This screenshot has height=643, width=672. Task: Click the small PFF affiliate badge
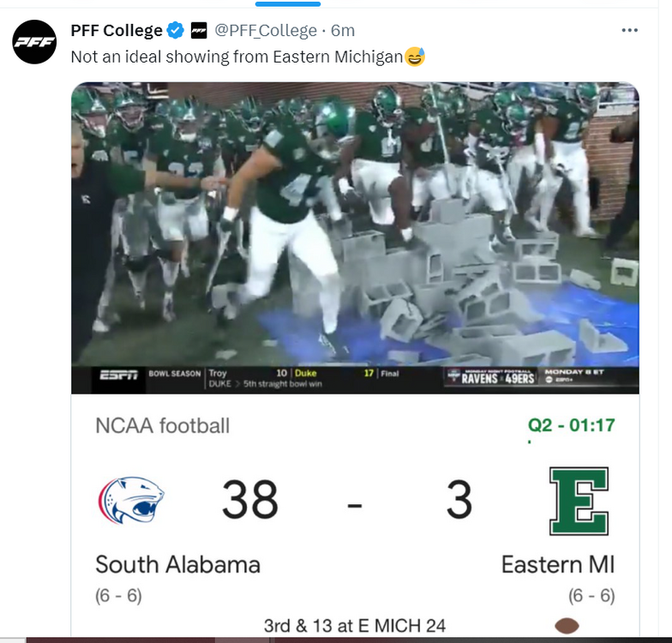(x=198, y=31)
